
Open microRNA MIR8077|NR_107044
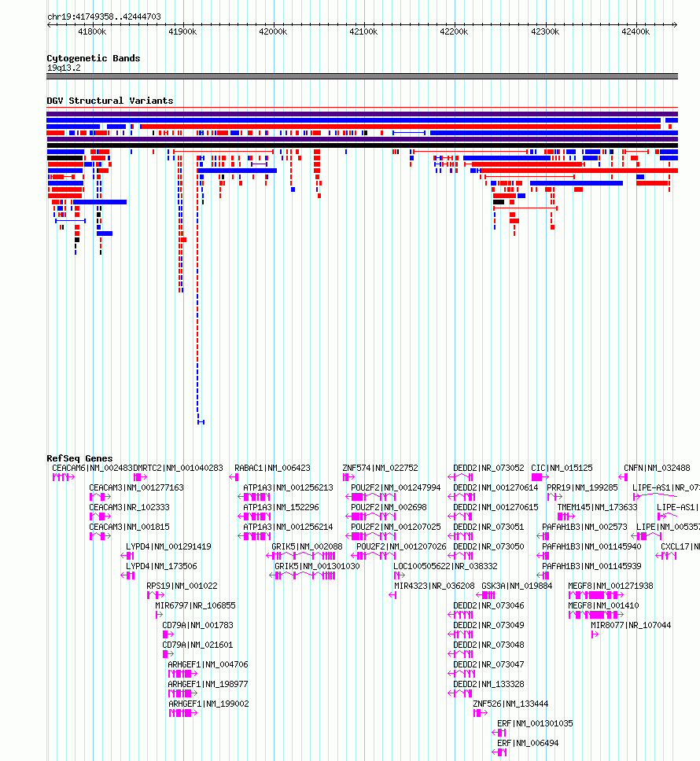(631, 625)
